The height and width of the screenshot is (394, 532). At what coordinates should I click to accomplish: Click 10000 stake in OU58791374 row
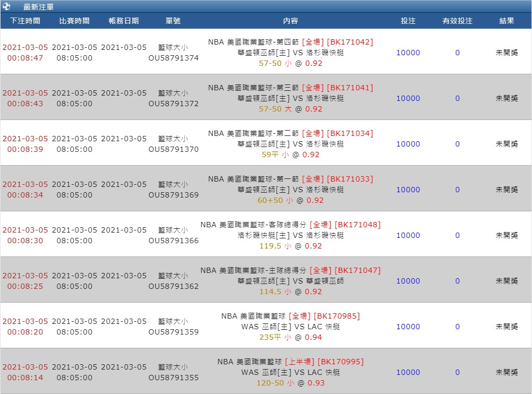(x=408, y=53)
